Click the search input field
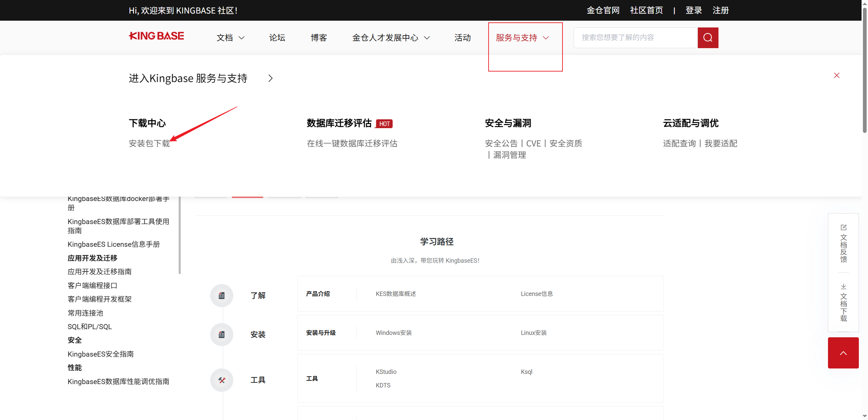Image resolution: width=868 pixels, height=420 pixels. point(635,38)
